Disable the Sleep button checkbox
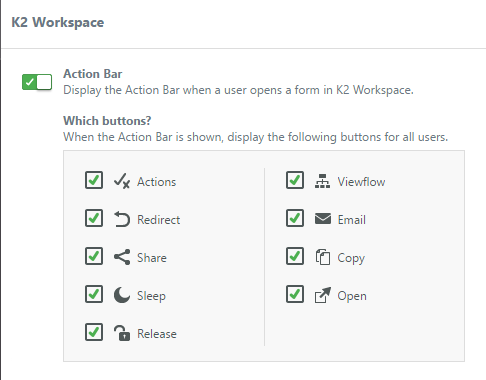Image resolution: width=486 pixels, height=380 pixels. point(94,294)
